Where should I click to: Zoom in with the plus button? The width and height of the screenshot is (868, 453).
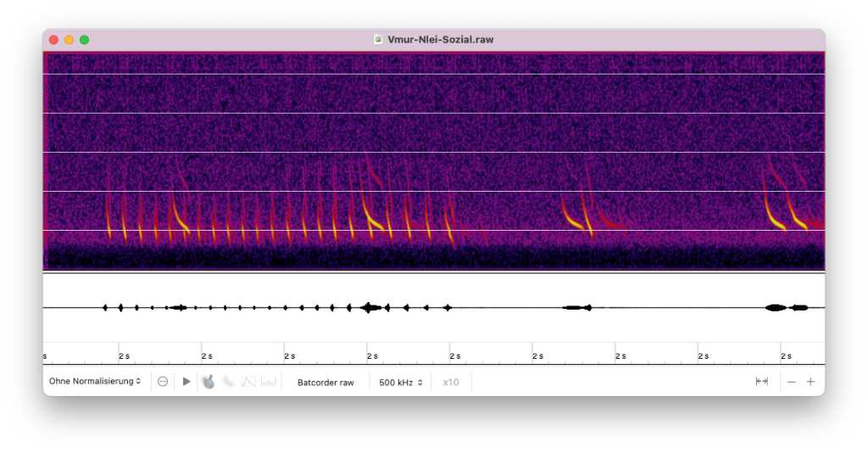click(811, 382)
